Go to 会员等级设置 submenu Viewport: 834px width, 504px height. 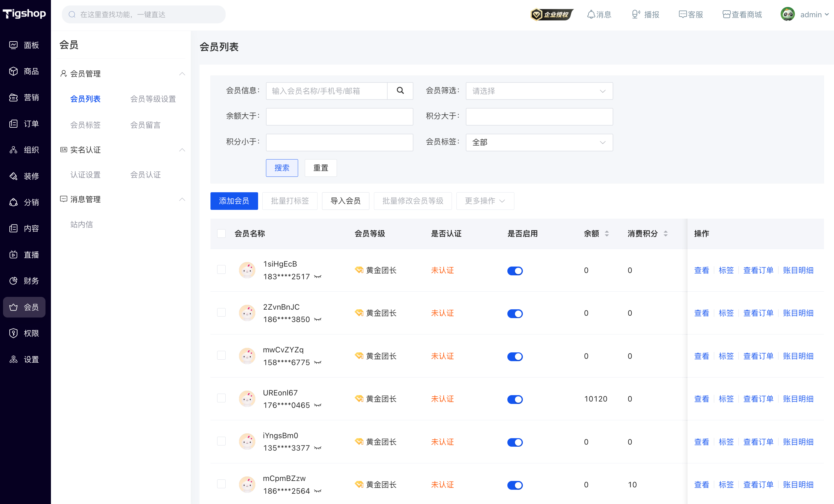point(153,99)
